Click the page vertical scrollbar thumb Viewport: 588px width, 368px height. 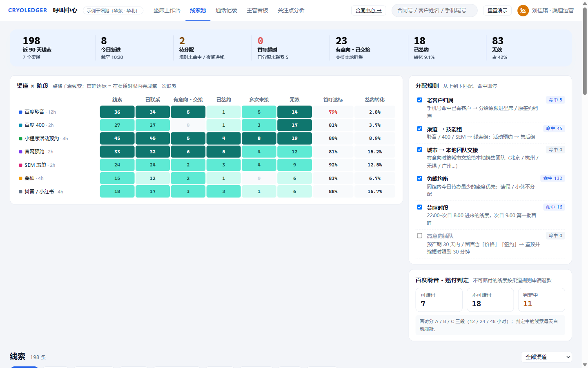pyautogui.click(x=585, y=51)
